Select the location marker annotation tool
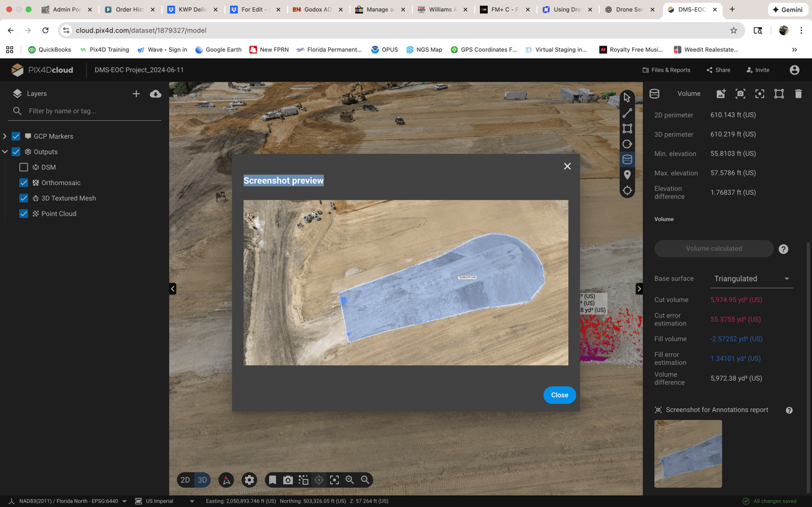 [x=627, y=174]
